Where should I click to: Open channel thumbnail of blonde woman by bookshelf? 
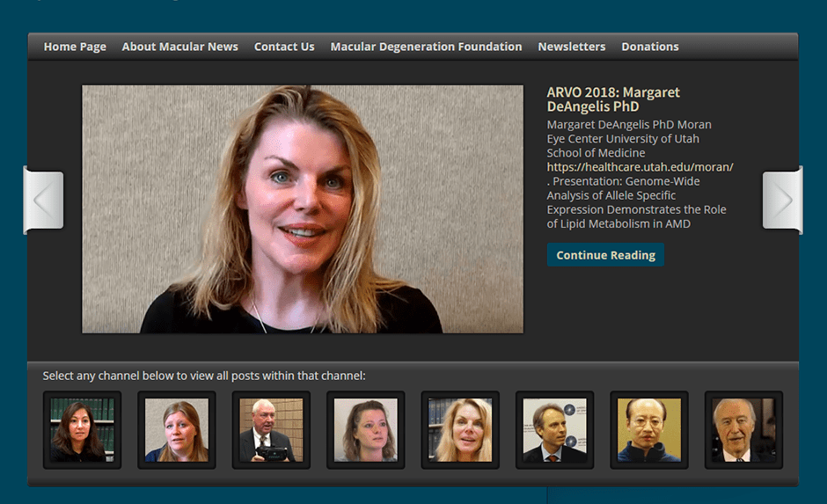[x=460, y=430]
